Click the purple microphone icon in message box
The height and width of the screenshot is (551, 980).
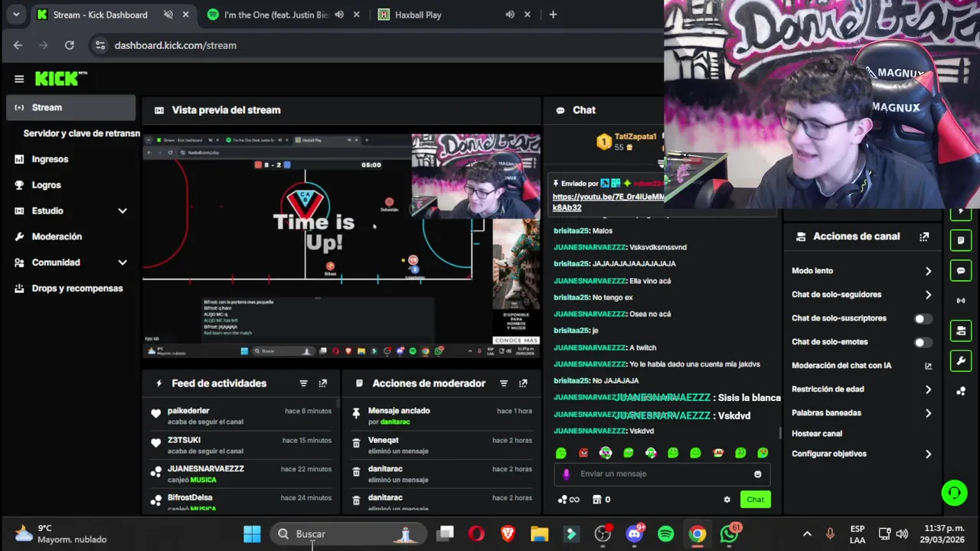(x=567, y=474)
